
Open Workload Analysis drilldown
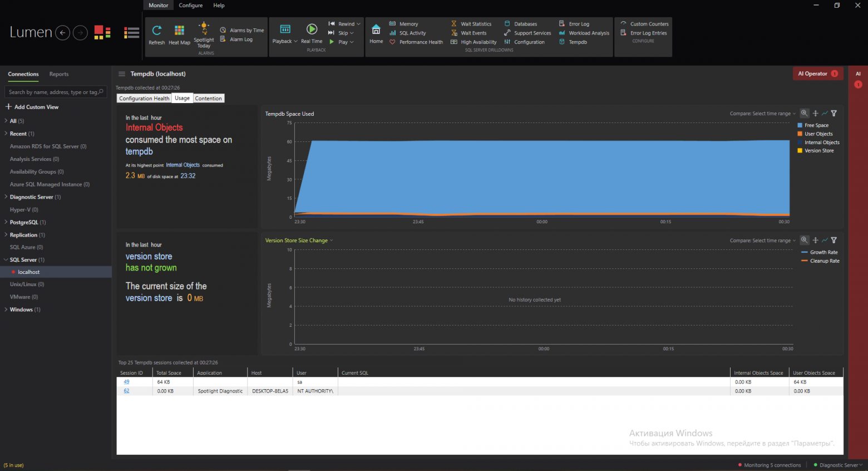584,33
